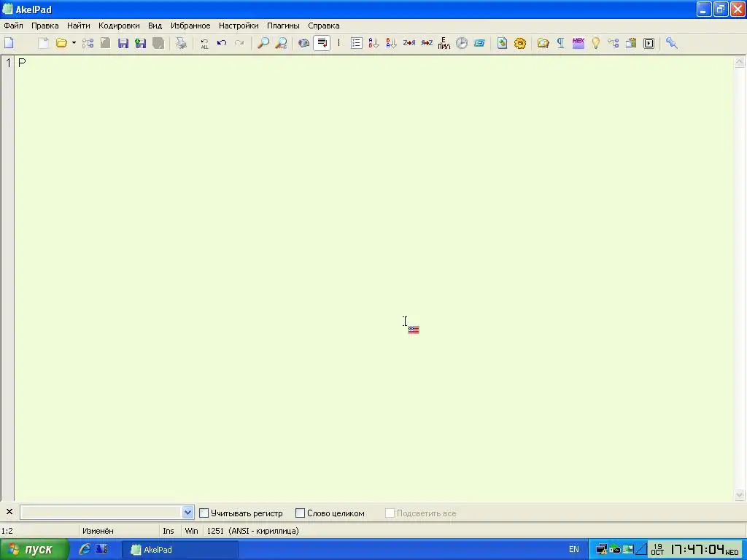Open the HEX selection icon
Image resolution: width=747 pixels, height=560 pixels.
pos(578,43)
